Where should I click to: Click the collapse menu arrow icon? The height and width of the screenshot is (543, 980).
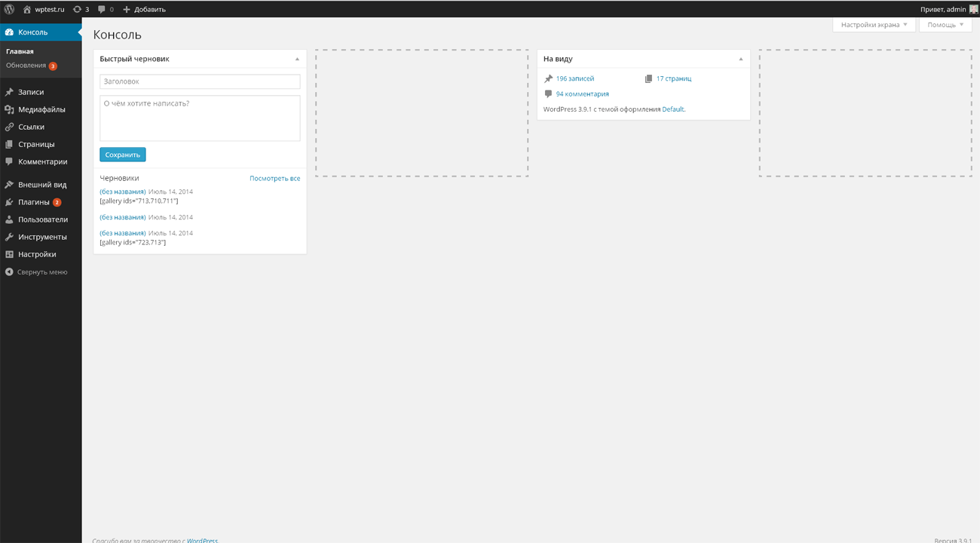coord(9,271)
